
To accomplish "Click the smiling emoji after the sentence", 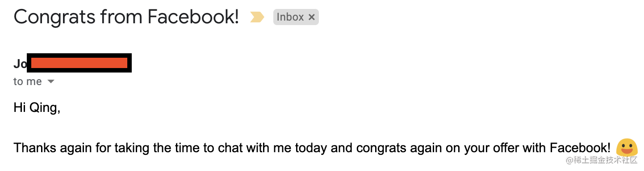I will tap(627, 148).
